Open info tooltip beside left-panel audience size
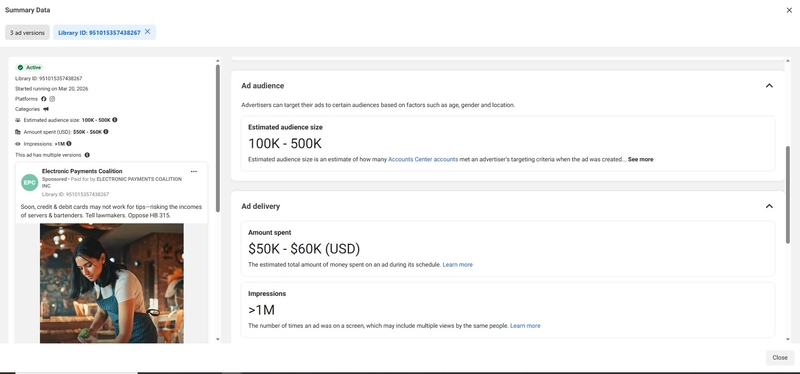Viewport: 800px width, 374px height. click(x=115, y=120)
